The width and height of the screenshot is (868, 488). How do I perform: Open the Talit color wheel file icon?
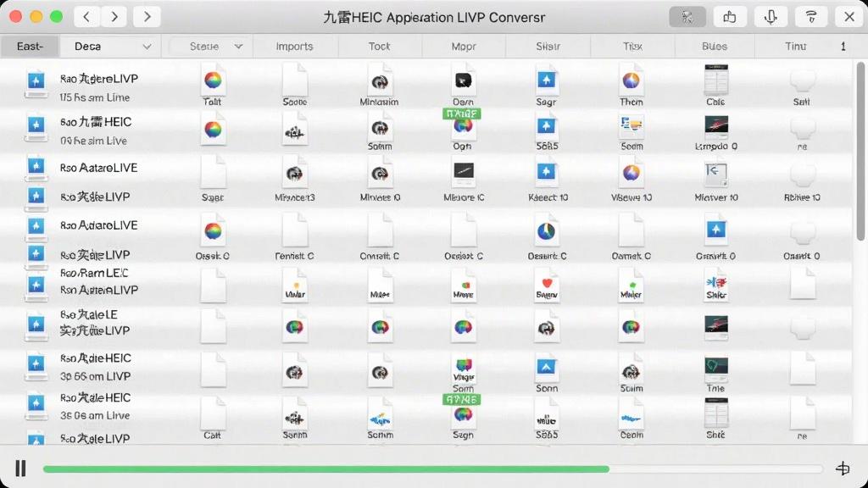click(x=213, y=81)
